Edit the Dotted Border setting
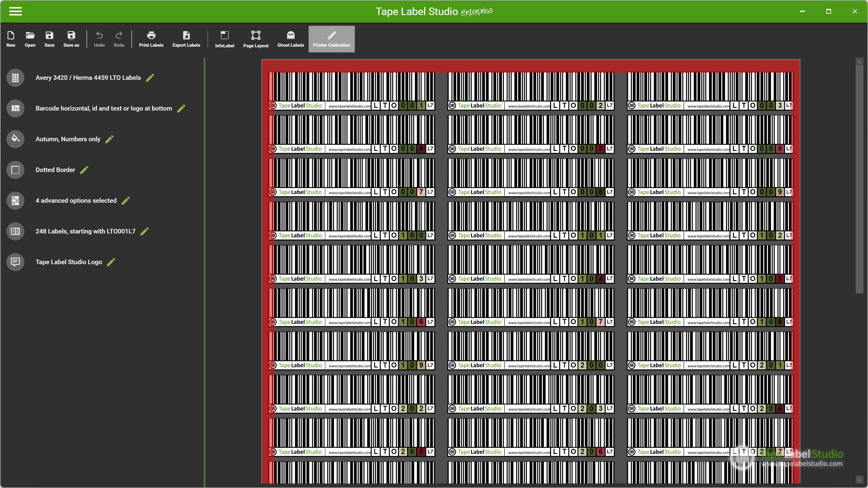The width and height of the screenshot is (868, 488). 84,170
